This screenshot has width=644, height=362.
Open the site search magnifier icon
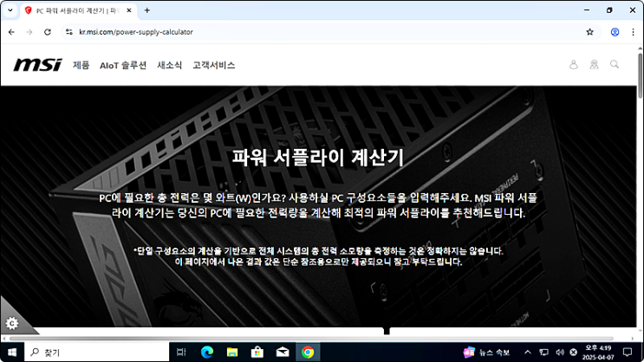[x=615, y=64]
